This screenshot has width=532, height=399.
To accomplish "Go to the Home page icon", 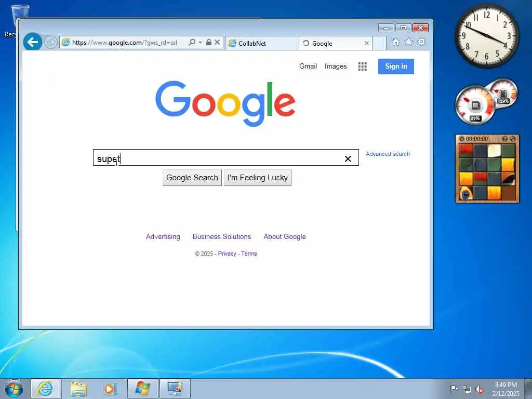I will [x=395, y=42].
